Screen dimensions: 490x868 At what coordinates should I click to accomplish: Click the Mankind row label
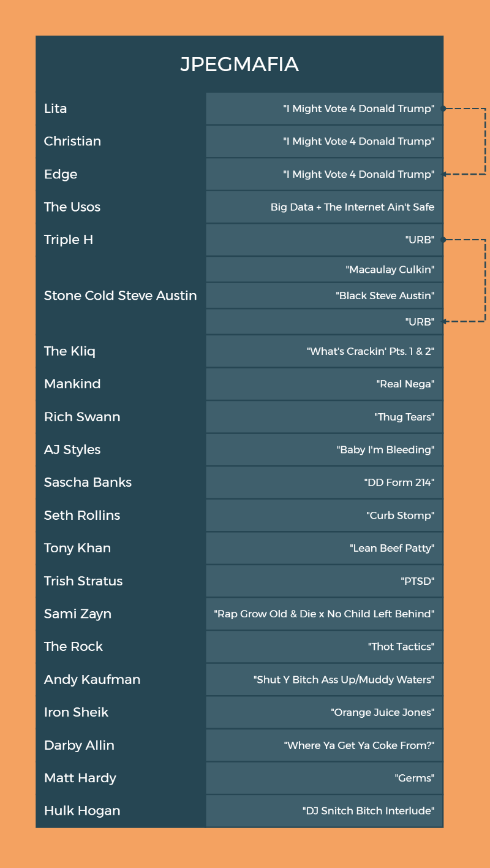tap(72, 384)
